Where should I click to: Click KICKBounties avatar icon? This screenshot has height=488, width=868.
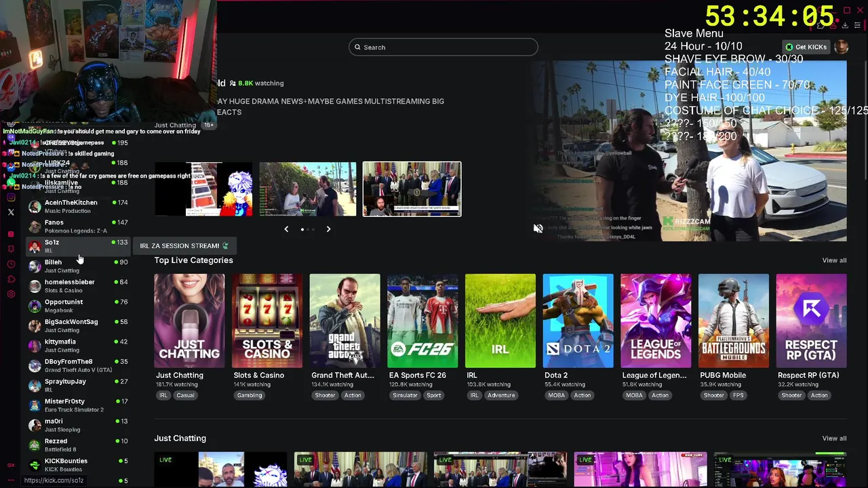(x=35, y=465)
